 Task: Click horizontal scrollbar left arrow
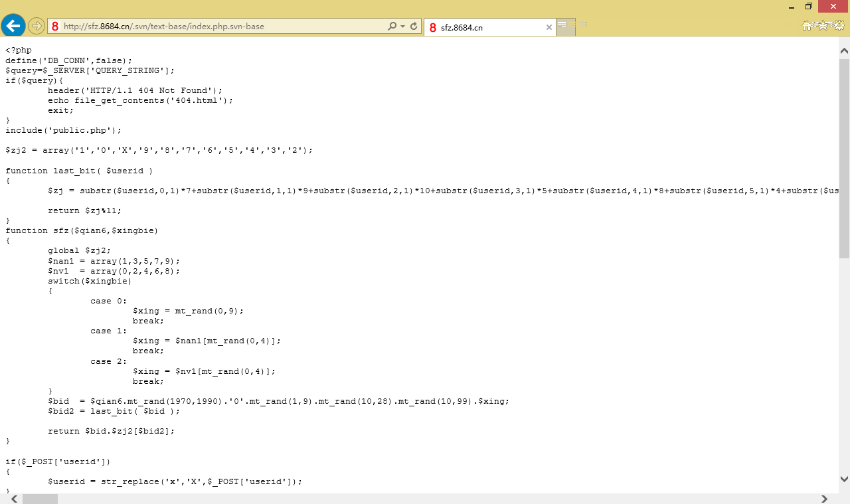pos(13,499)
